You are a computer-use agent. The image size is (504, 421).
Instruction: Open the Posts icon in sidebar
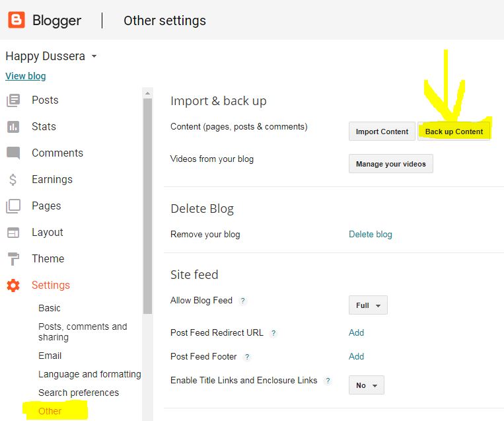point(13,100)
